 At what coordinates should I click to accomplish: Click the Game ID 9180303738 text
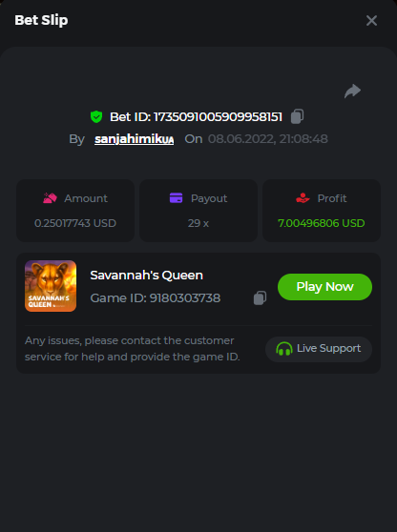coord(156,298)
